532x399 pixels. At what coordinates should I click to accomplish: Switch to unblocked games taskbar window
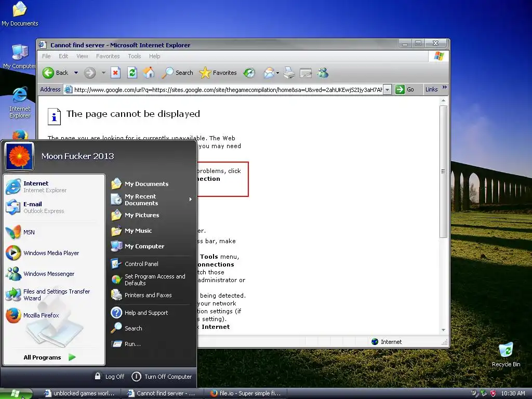pyautogui.click(x=79, y=393)
